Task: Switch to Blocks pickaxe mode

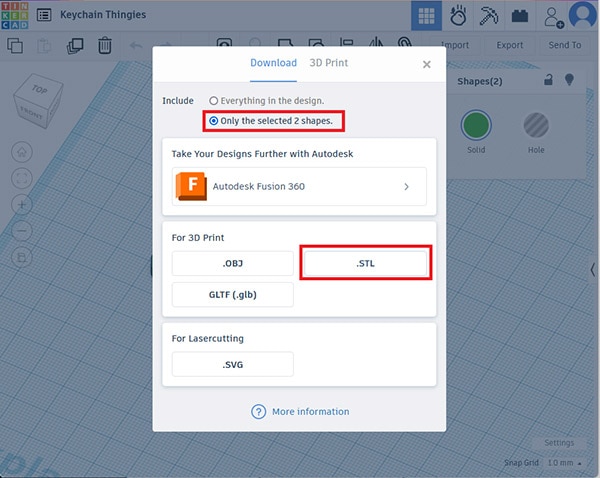Action: pyautogui.click(x=489, y=16)
